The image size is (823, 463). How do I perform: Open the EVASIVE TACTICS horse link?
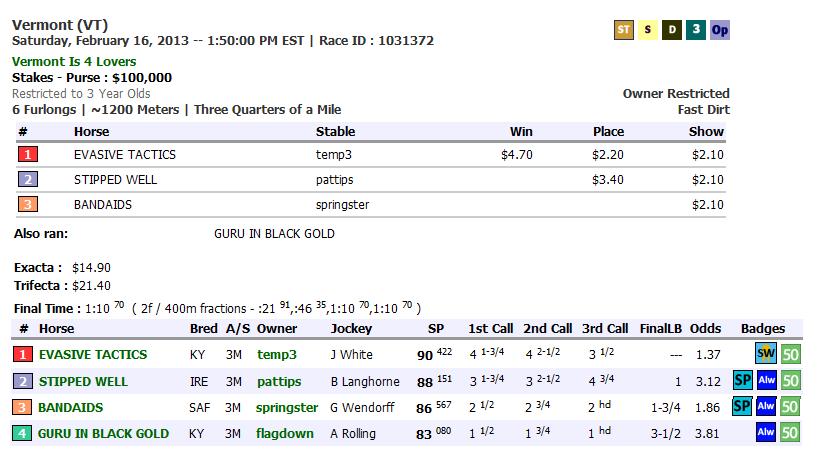pyautogui.click(x=93, y=354)
